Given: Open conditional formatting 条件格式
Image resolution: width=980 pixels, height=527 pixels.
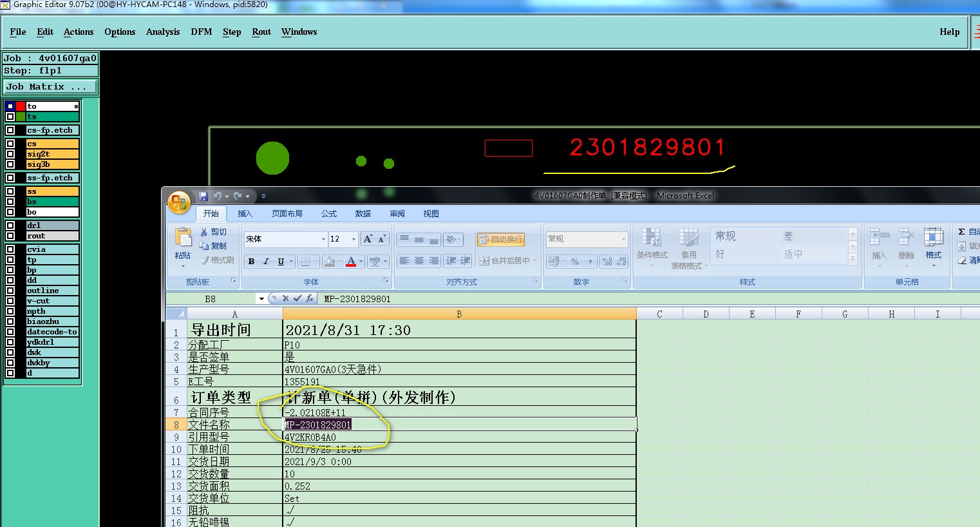Looking at the screenshot, I should click(x=652, y=248).
